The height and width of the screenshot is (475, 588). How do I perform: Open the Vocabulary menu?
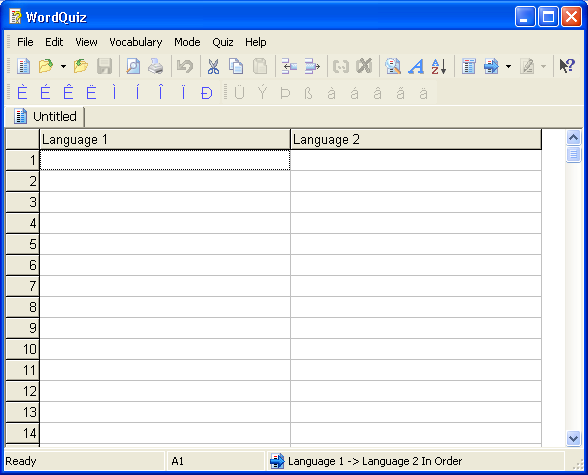pyautogui.click(x=135, y=42)
